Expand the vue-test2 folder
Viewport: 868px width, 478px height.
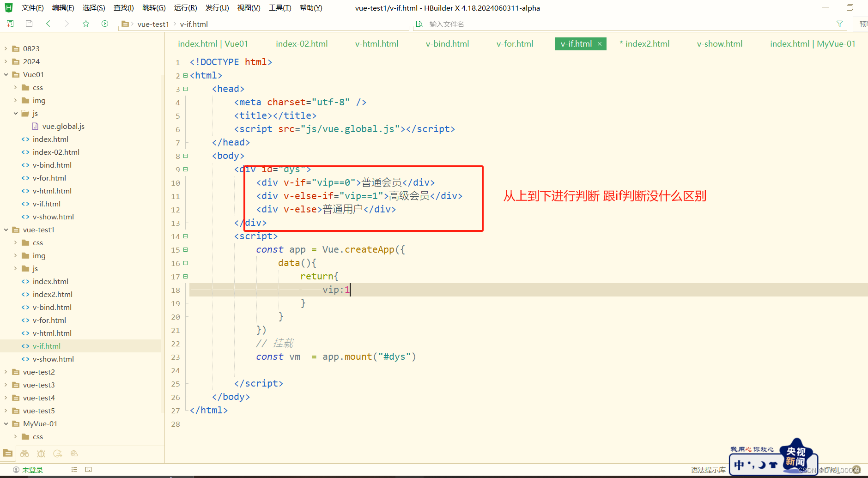(6, 372)
